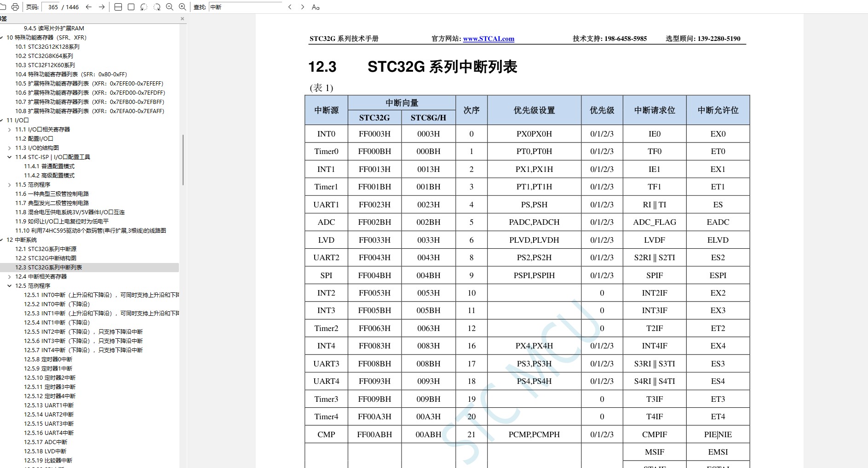Click the table cell PADC,PADCH
Screen dimensions: 868x468
point(534,222)
